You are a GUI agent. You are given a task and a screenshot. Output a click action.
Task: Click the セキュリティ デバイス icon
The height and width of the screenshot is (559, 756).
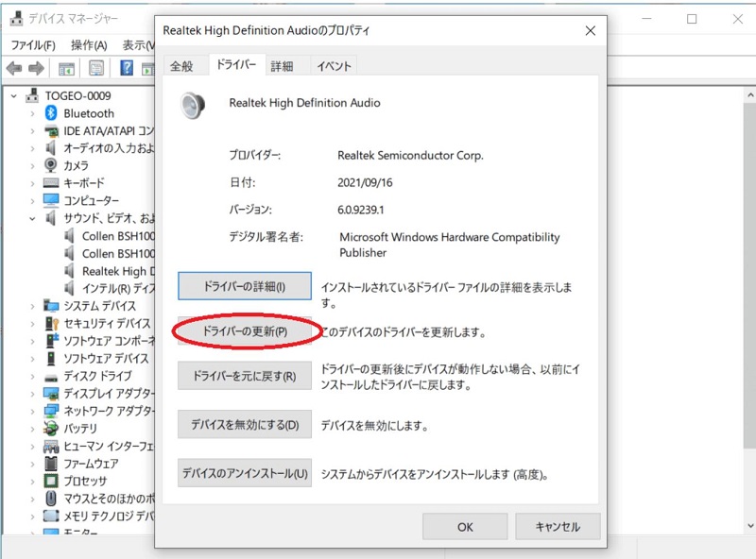coord(51,323)
